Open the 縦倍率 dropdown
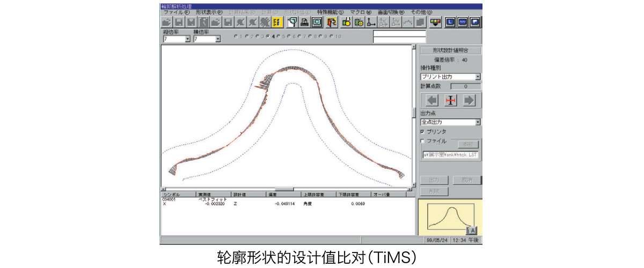Viewport: 644px width, 268px height. (187, 39)
